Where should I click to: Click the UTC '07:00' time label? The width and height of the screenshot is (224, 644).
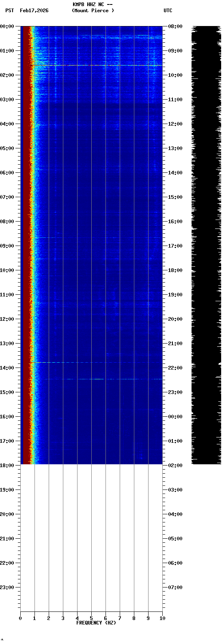click(x=175, y=587)
